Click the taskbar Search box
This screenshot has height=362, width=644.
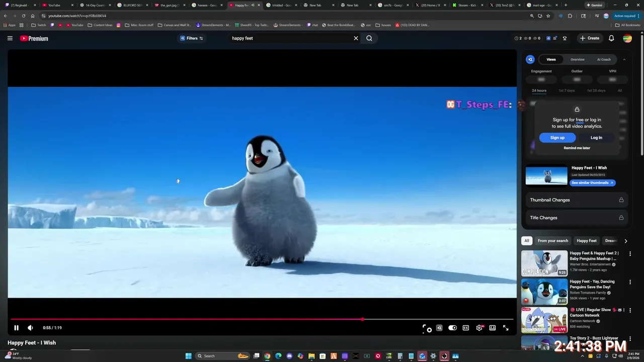tap(223, 356)
